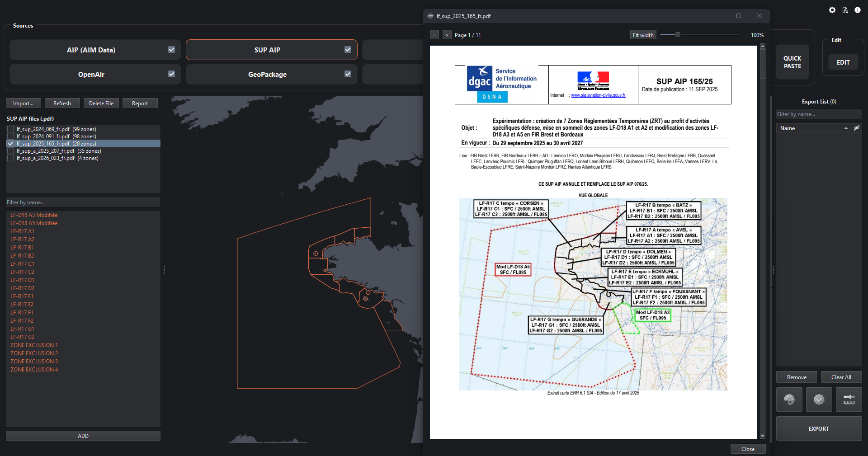Screen dimensions: 868x456
Task: Click Clear All in Export List
Action: click(841, 377)
